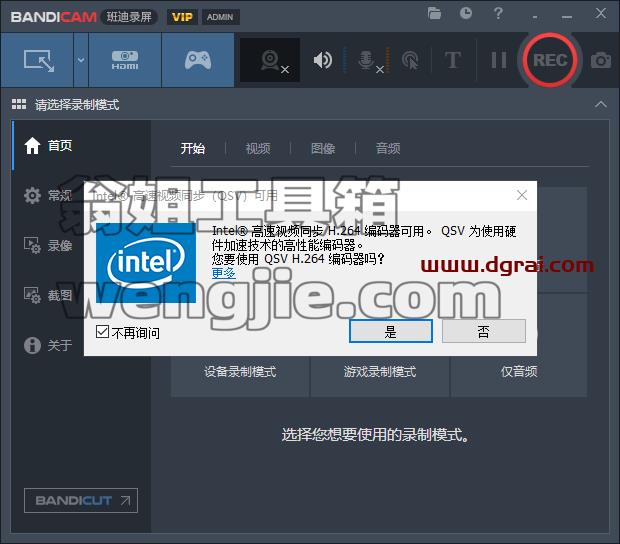The height and width of the screenshot is (544, 620).
Task: Click the grid icon beside 请选择录制模式
Action: [x=19, y=104]
